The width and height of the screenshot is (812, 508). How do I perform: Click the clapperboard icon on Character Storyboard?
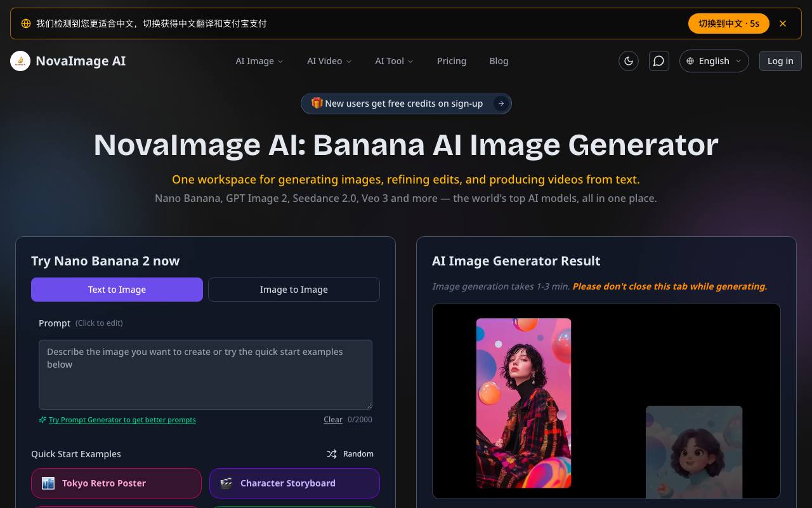pos(226,483)
